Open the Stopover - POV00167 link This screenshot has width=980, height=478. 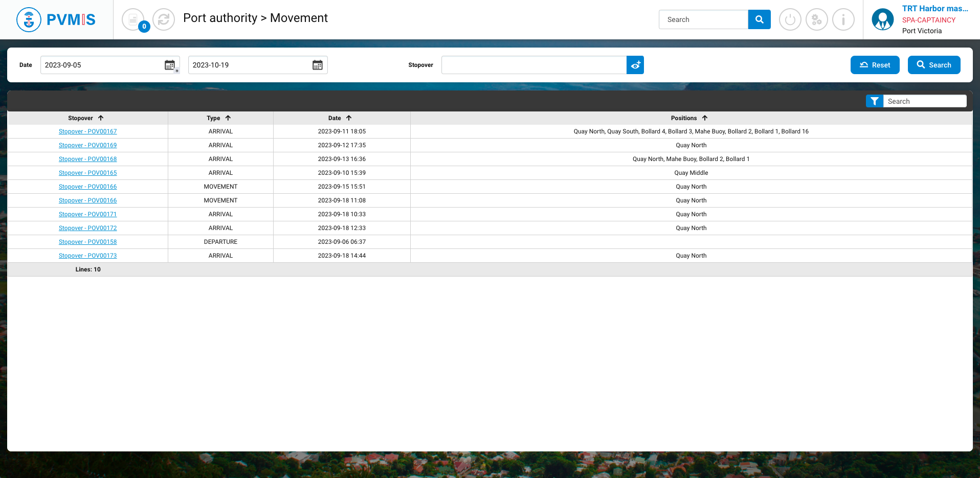[87, 131]
